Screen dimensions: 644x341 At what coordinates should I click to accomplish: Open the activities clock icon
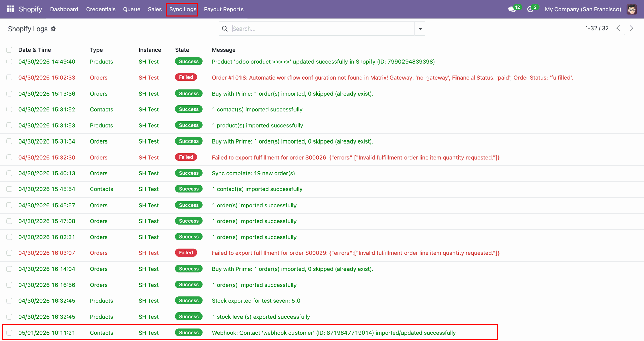pyautogui.click(x=530, y=9)
